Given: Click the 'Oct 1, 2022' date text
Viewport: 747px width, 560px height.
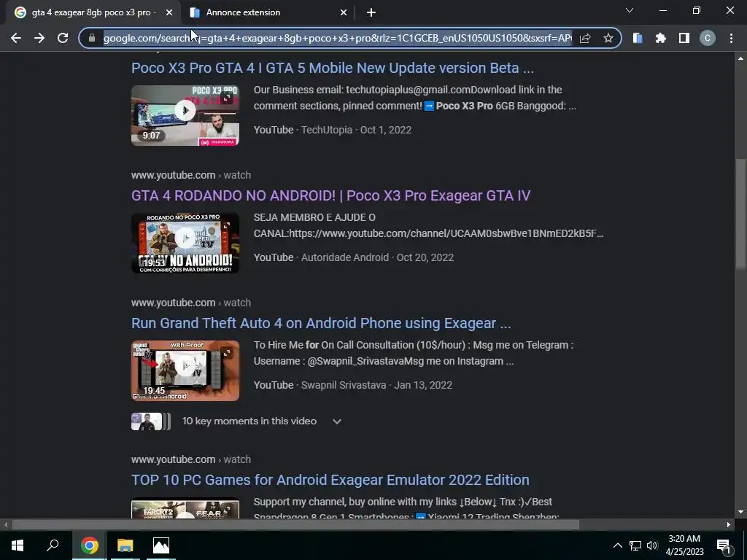Looking at the screenshot, I should [x=386, y=130].
